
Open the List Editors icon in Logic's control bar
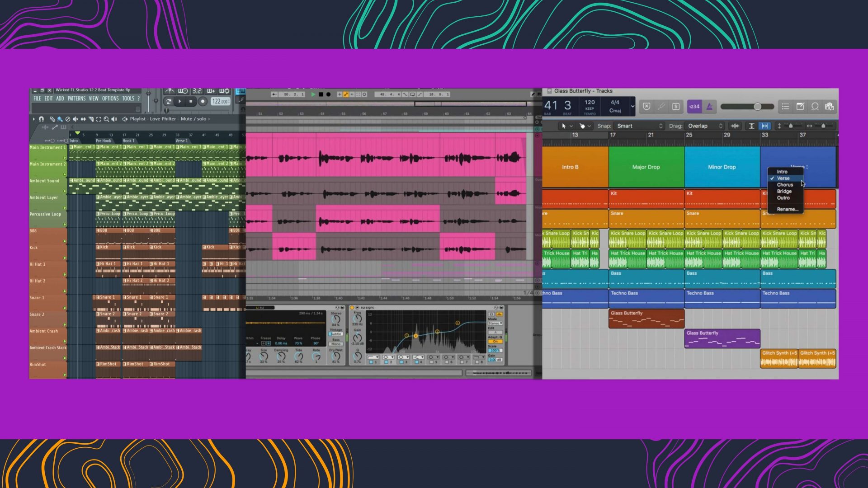786,106
